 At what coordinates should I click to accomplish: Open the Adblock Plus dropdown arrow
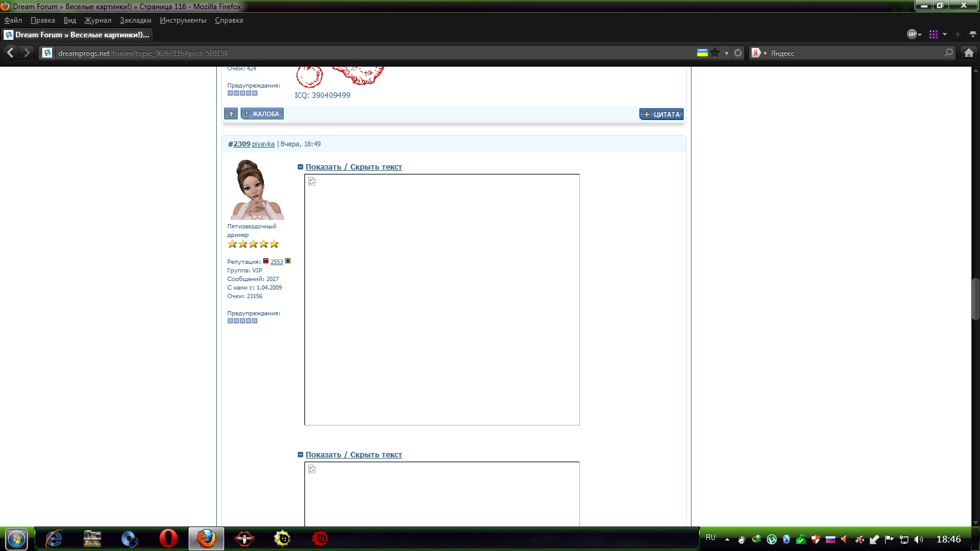click(920, 35)
